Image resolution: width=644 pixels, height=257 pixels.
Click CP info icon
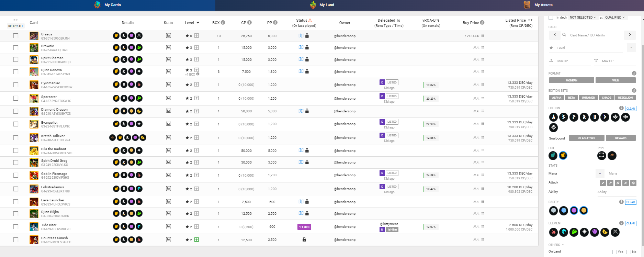coord(249,23)
